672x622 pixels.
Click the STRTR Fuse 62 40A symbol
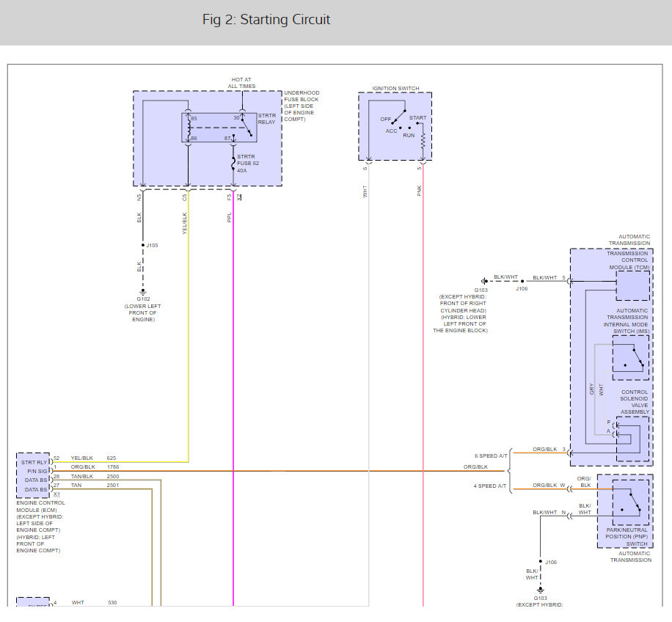pos(233,164)
